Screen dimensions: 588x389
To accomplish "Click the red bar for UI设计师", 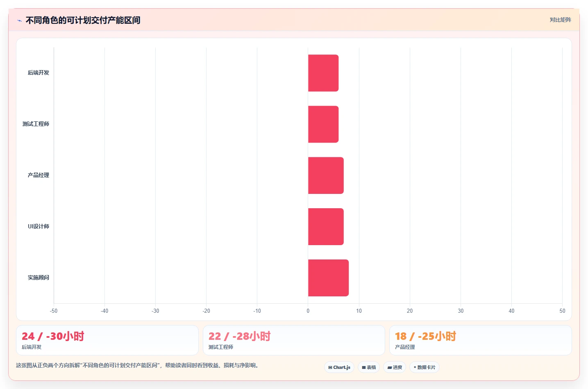I will 326,227.
